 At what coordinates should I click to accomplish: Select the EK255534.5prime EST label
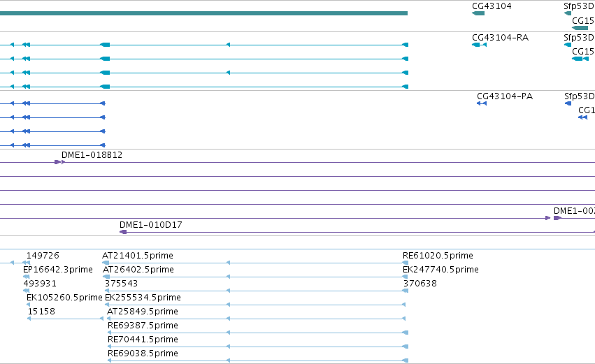(x=143, y=298)
